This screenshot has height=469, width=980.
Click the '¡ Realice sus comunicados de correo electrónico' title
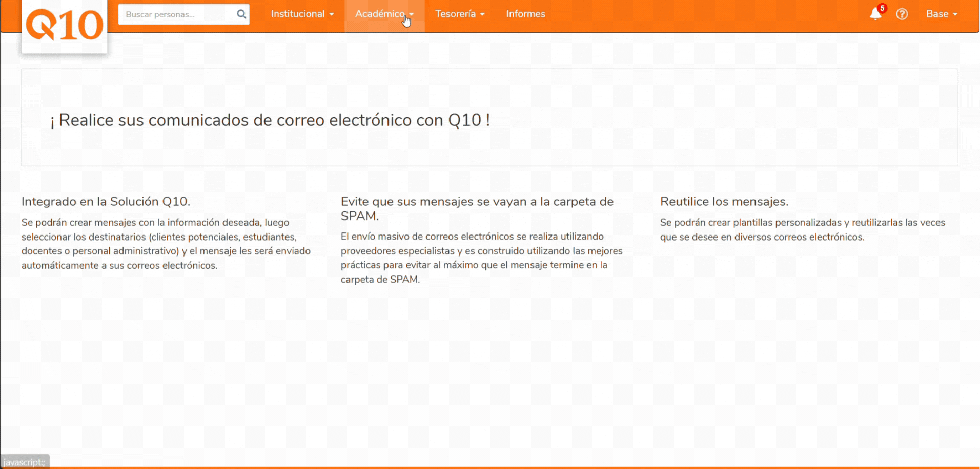click(x=271, y=120)
